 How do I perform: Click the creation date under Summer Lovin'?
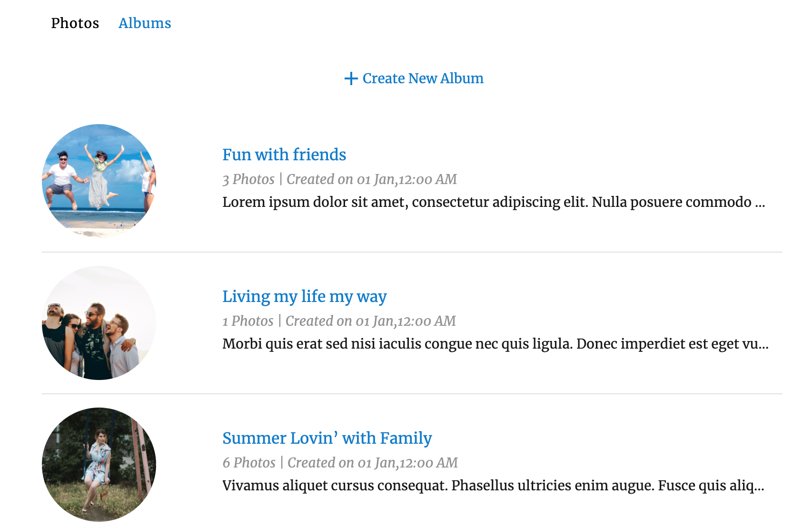click(373, 463)
